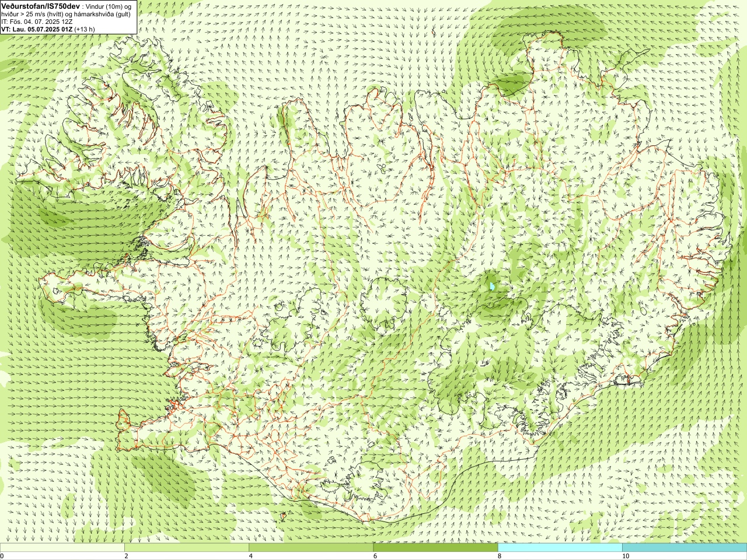
Task: Click the 'hviður > 25 m/s (hvítt)' description line
Action: click(x=66, y=14)
